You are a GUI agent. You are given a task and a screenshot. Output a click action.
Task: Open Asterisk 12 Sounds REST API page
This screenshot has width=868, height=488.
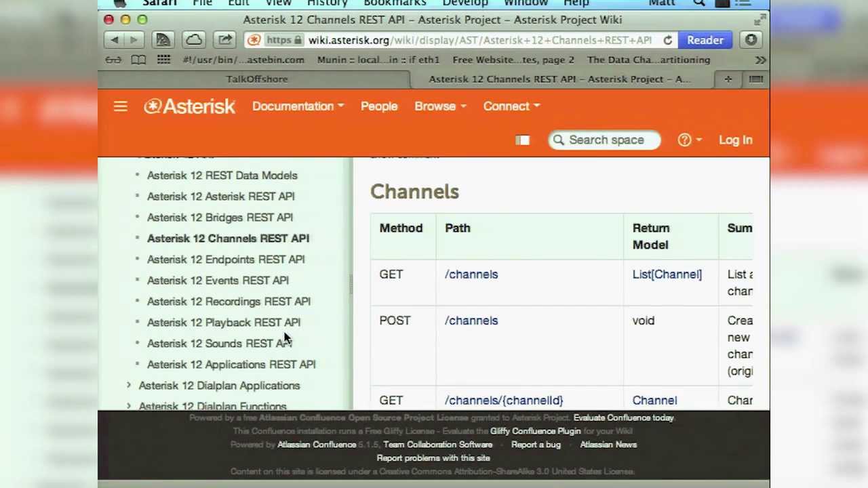[220, 344]
